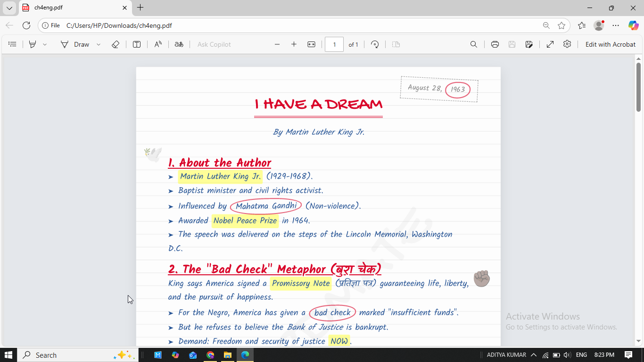Print the PDF document
The height and width of the screenshot is (362, 644).
pyautogui.click(x=495, y=44)
